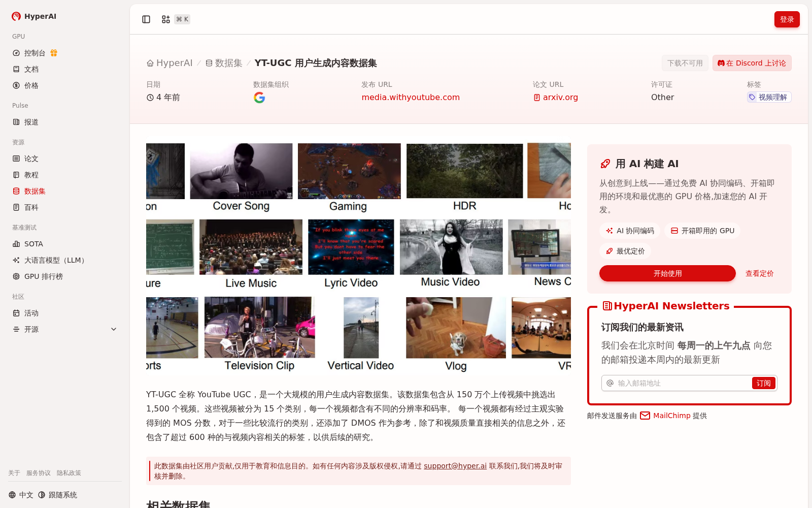Toggle the sidebar panel icon

pyautogui.click(x=146, y=19)
